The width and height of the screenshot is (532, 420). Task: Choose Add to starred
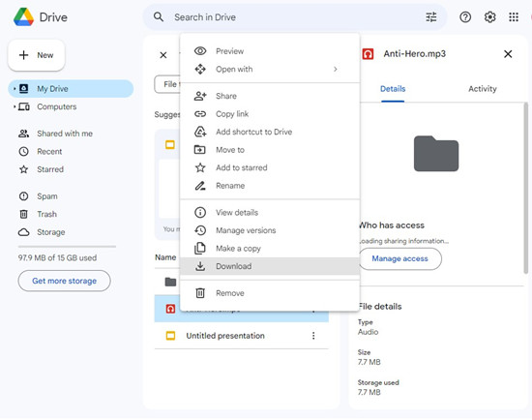(270, 167)
